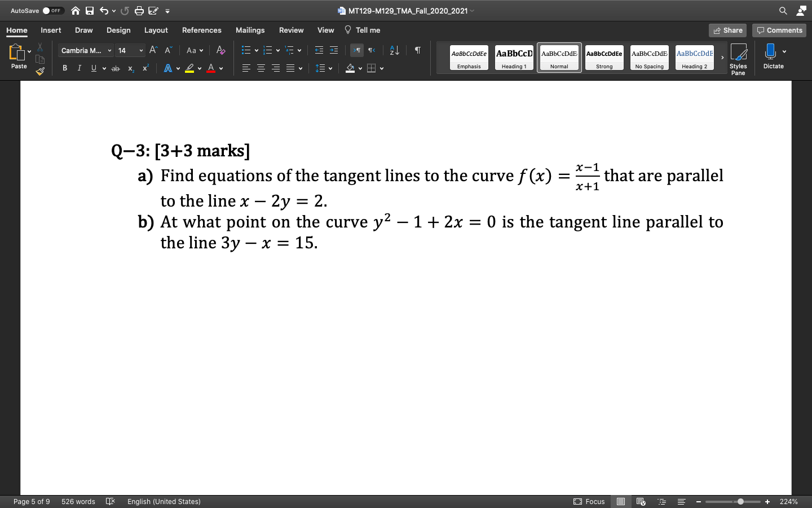Screen dimensions: 812x508
Task: Save the document with the floppy icon
Action: coord(90,11)
